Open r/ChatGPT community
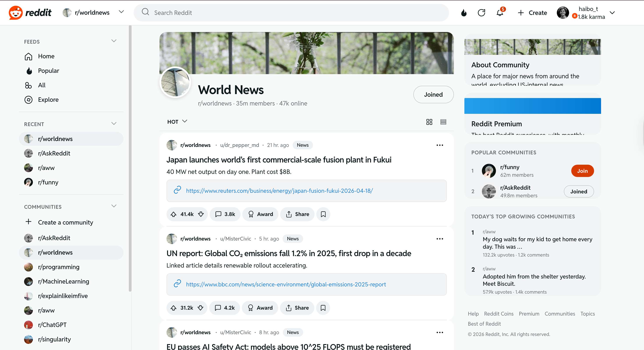The width and height of the screenshot is (644, 350). pyautogui.click(x=71, y=325)
